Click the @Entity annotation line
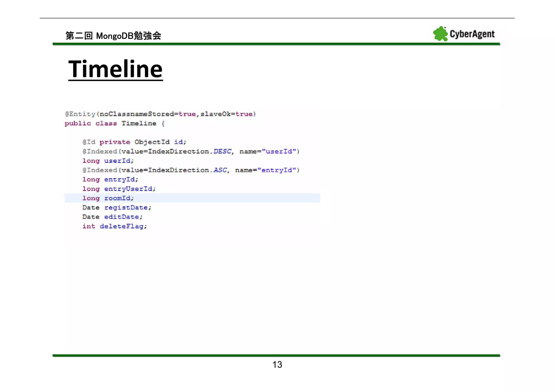 pyautogui.click(x=160, y=114)
